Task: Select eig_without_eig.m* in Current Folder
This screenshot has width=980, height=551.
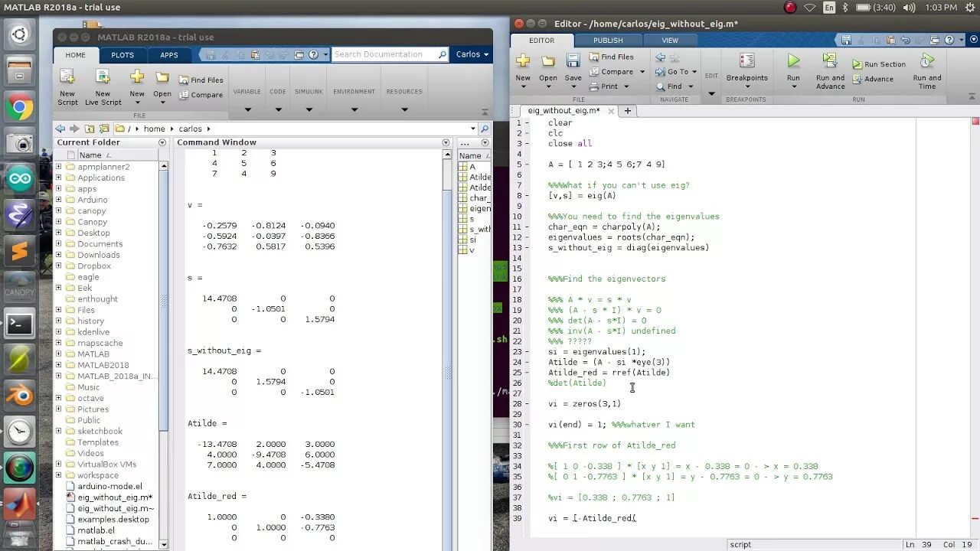Action: (115, 497)
